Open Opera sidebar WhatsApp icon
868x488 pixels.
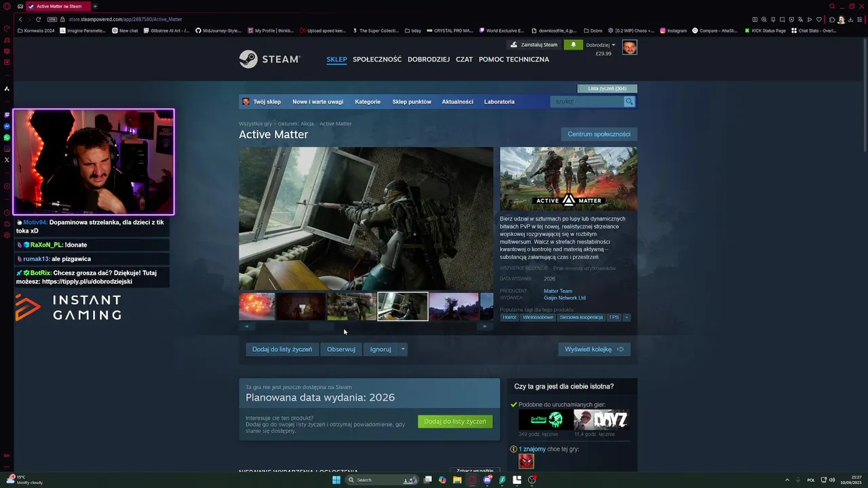point(7,138)
